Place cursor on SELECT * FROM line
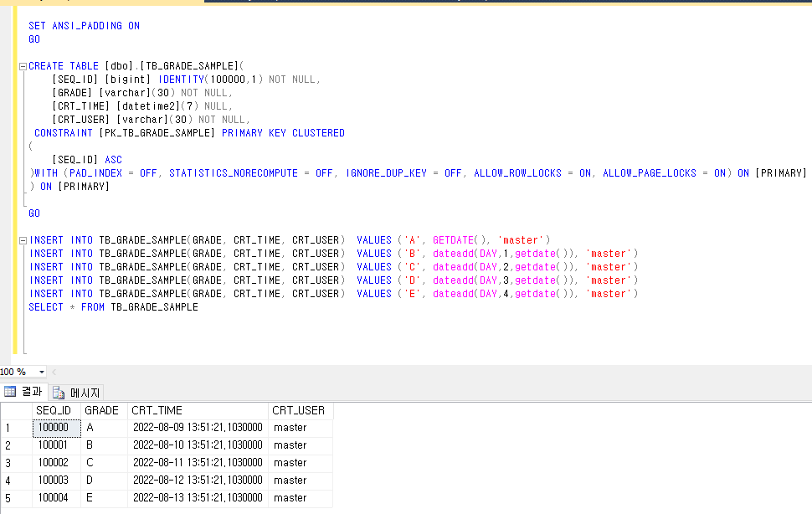812x514 pixels. (113, 307)
